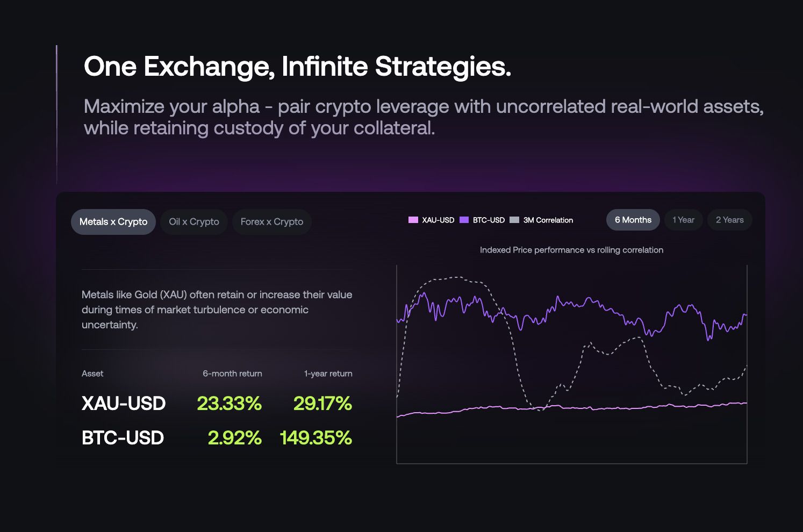Click the BTC-USD purple legend swatch

(464, 220)
